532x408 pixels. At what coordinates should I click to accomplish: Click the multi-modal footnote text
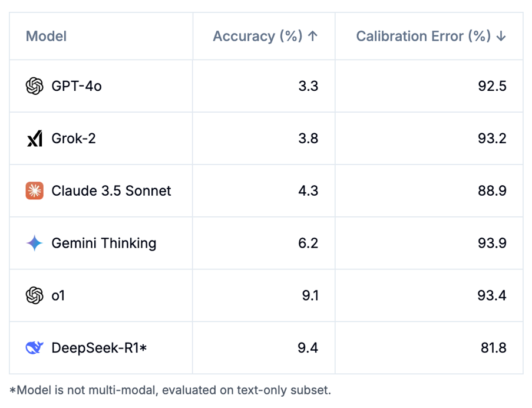[x=170, y=390]
